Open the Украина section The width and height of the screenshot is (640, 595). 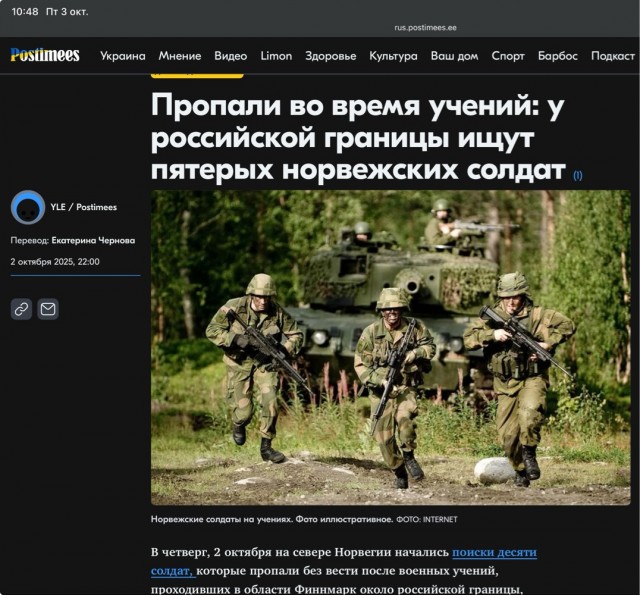click(123, 56)
